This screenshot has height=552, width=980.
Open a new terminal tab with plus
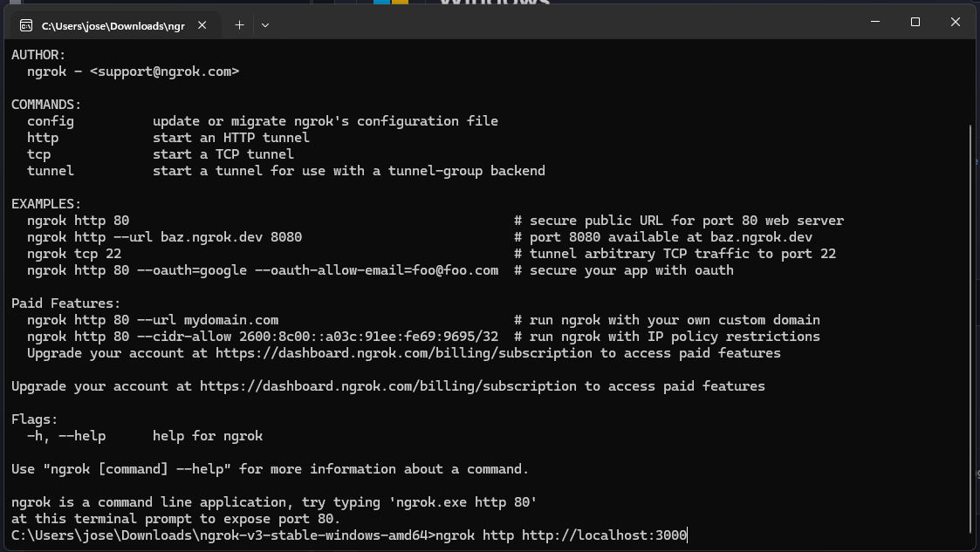(239, 25)
